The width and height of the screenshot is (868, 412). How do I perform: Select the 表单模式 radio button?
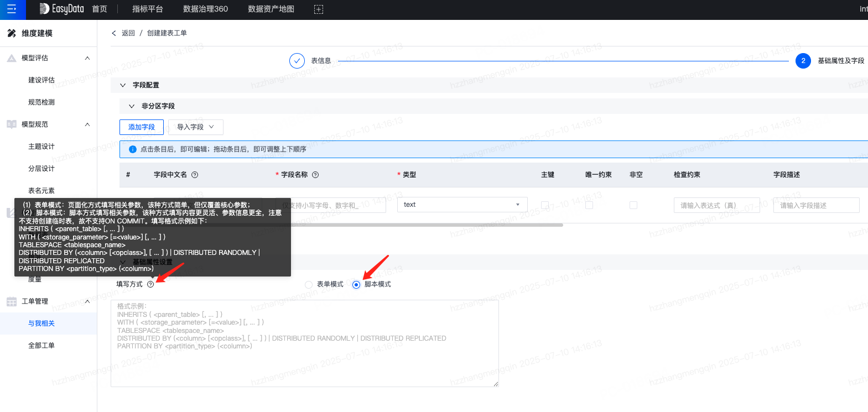[309, 285]
